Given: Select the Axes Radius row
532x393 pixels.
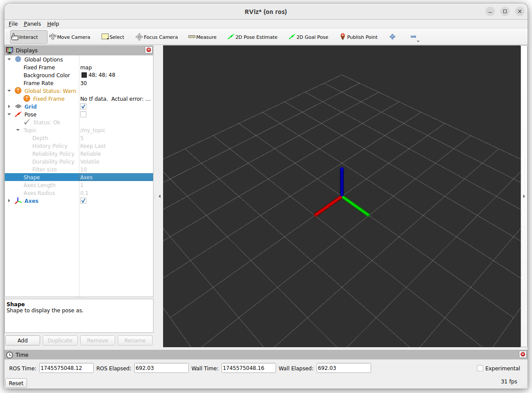Looking at the screenshot, I should click(79, 193).
